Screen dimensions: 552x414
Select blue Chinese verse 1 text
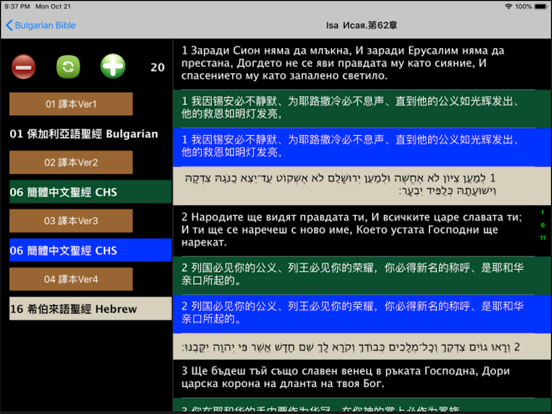[x=362, y=147]
